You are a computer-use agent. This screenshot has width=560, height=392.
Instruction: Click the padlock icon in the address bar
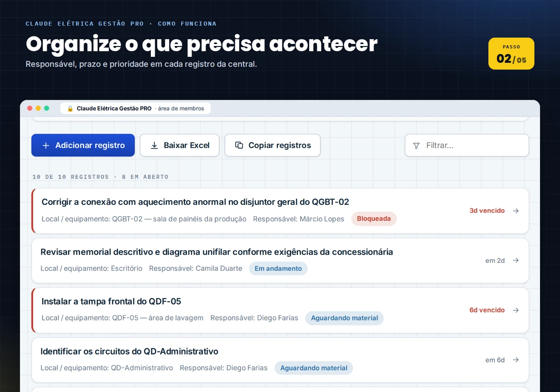pos(70,108)
